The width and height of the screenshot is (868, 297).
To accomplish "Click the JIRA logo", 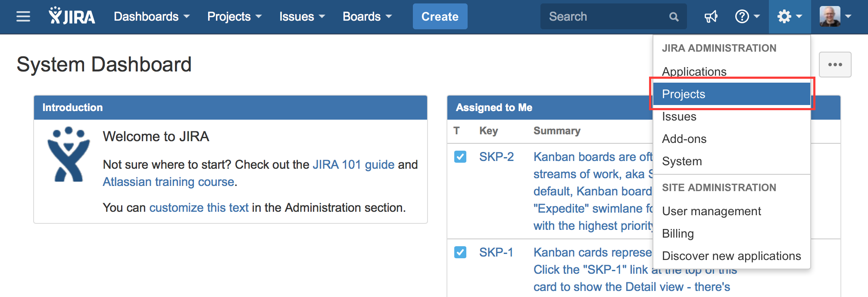I will (72, 16).
